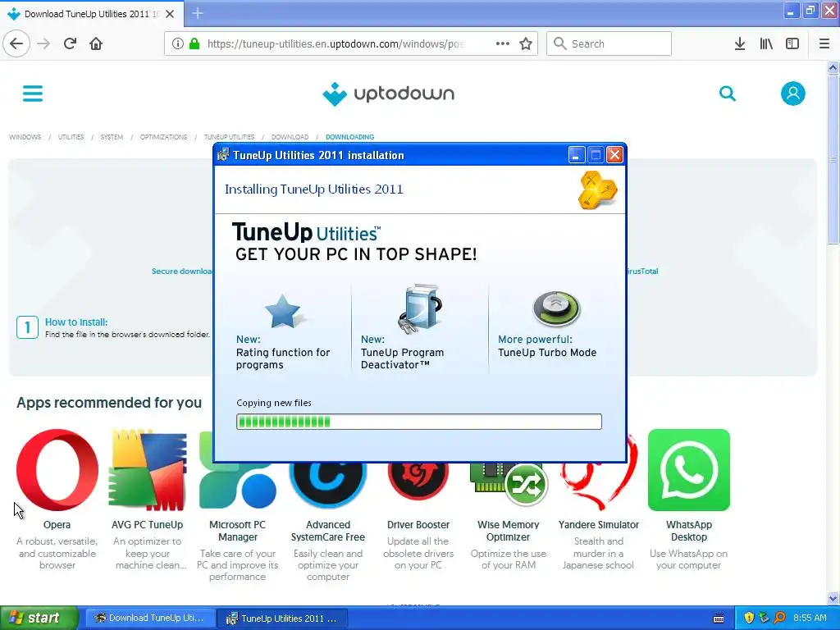Click the TUNEUP UTILITIES breadcrumb link
Image resolution: width=840 pixels, height=630 pixels.
point(230,137)
